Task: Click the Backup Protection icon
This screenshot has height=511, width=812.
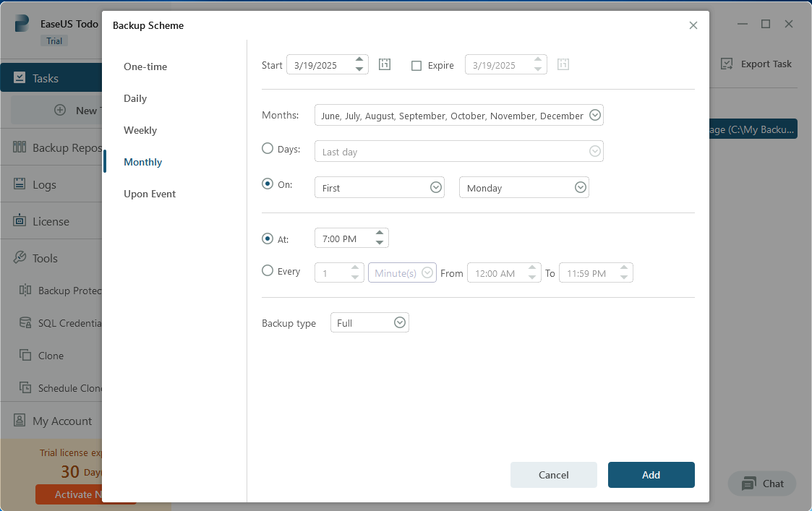Action: (x=25, y=290)
